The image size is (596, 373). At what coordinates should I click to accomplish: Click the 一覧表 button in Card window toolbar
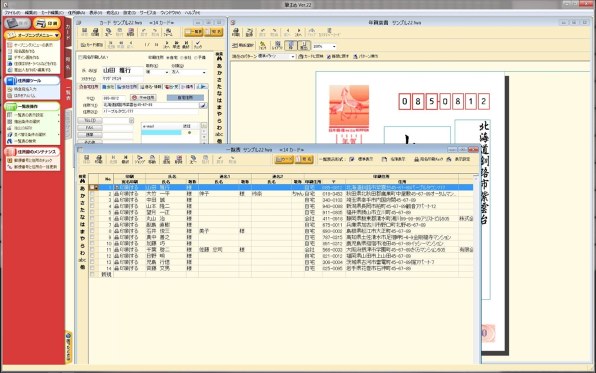coord(194,32)
